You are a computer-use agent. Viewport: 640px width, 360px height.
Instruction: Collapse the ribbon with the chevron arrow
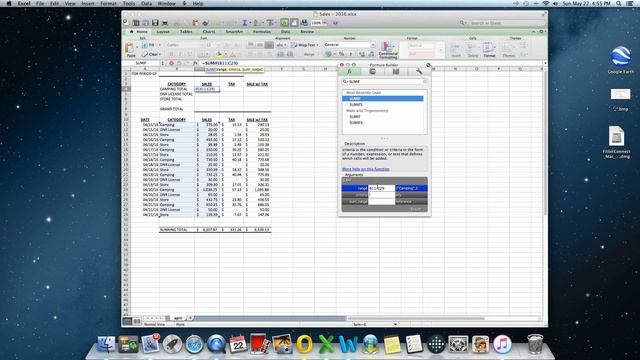click(533, 31)
